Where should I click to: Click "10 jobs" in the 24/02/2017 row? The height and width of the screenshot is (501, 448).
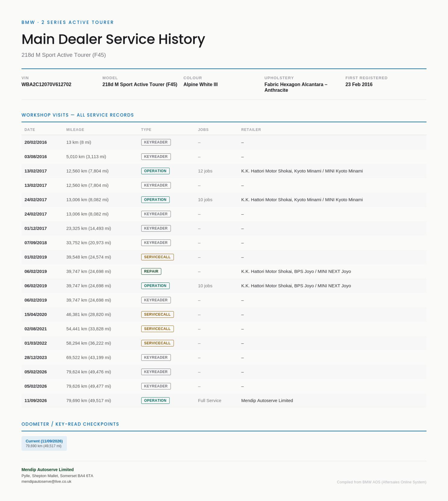(205, 199)
